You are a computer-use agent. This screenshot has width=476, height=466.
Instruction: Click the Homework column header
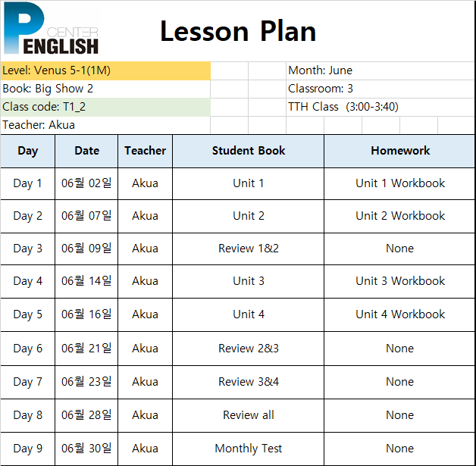click(399, 151)
